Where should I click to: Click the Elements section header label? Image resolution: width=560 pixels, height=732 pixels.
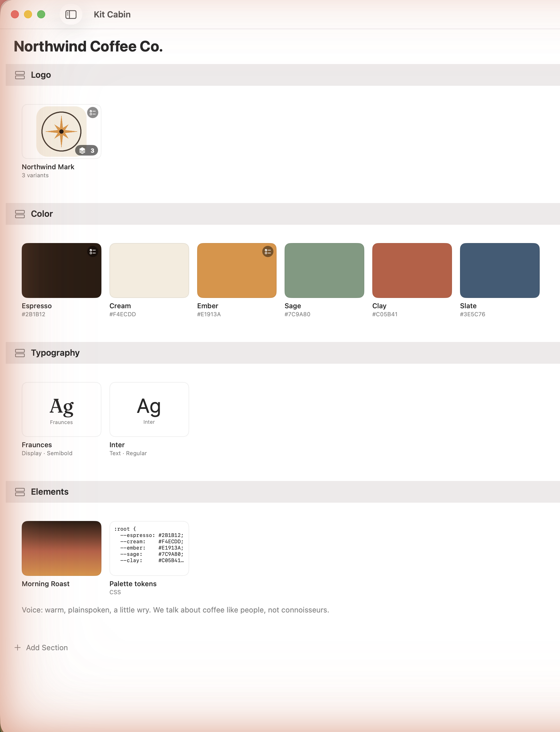[50, 492]
